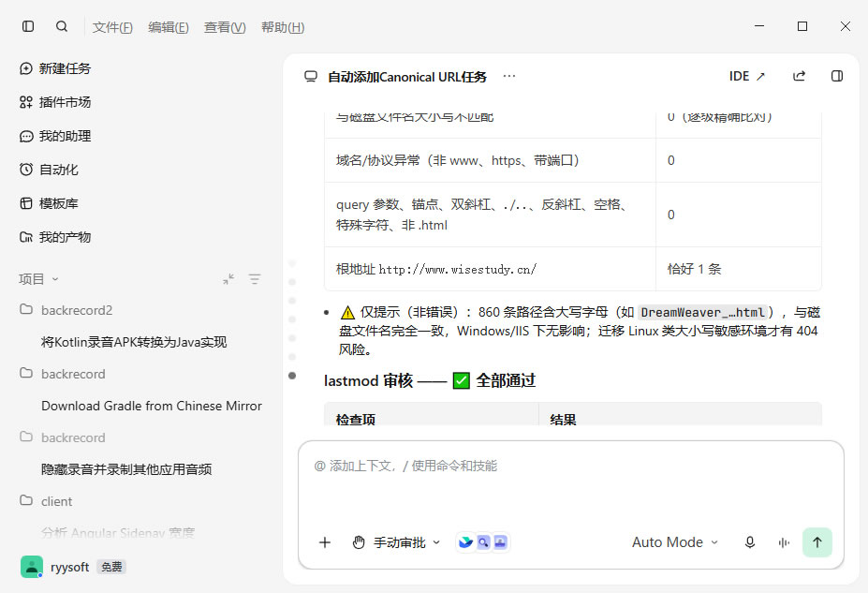Click the share task icon
Image resolution: width=868 pixels, height=593 pixels.
pyautogui.click(x=799, y=77)
